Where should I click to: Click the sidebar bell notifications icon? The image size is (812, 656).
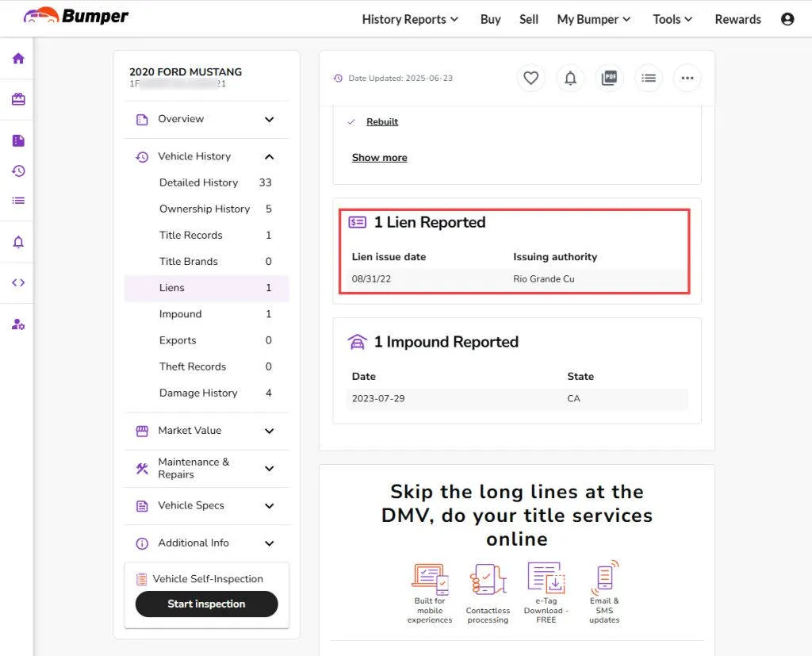18,242
